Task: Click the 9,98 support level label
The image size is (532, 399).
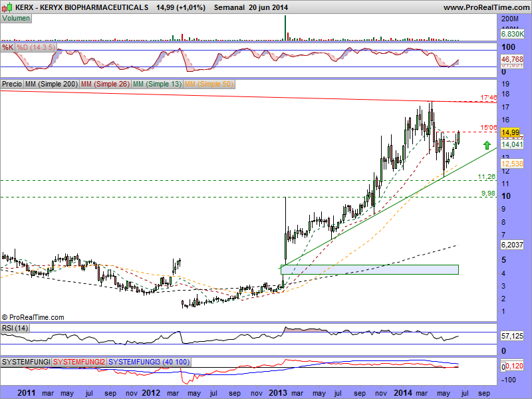Action: pos(488,194)
